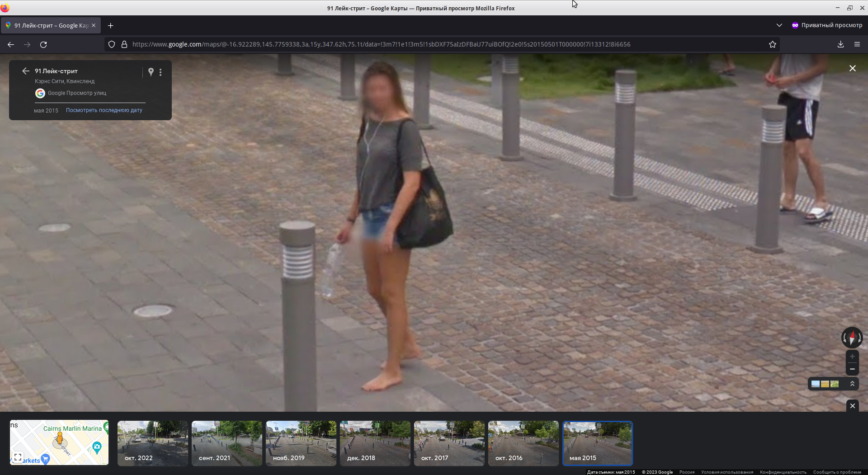Click the Firefox logo in title bar

coord(5,8)
